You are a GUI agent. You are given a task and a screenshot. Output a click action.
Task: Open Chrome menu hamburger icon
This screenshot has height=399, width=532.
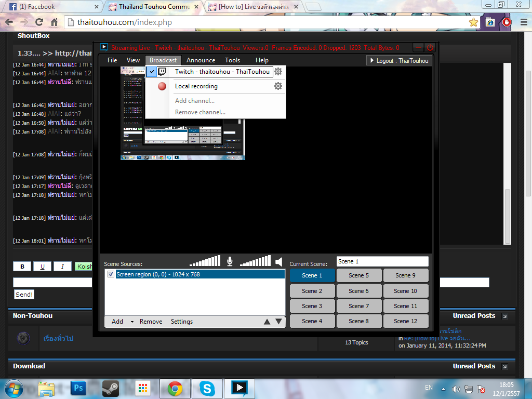pos(524,22)
